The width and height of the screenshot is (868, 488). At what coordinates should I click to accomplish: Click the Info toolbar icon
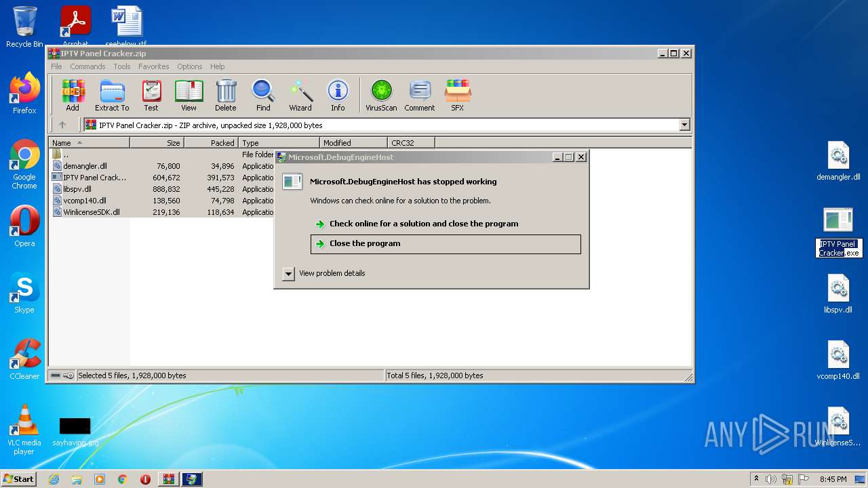[338, 95]
